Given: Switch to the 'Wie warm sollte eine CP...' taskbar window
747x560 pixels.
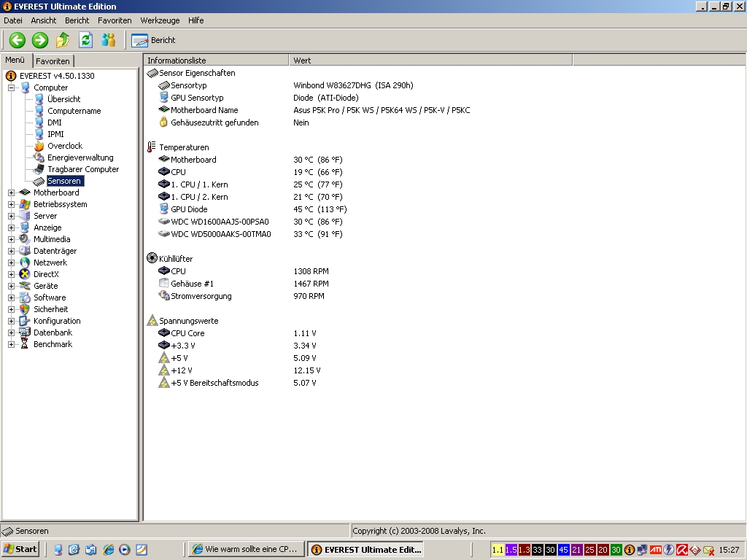Looking at the screenshot, I should coord(247,549).
